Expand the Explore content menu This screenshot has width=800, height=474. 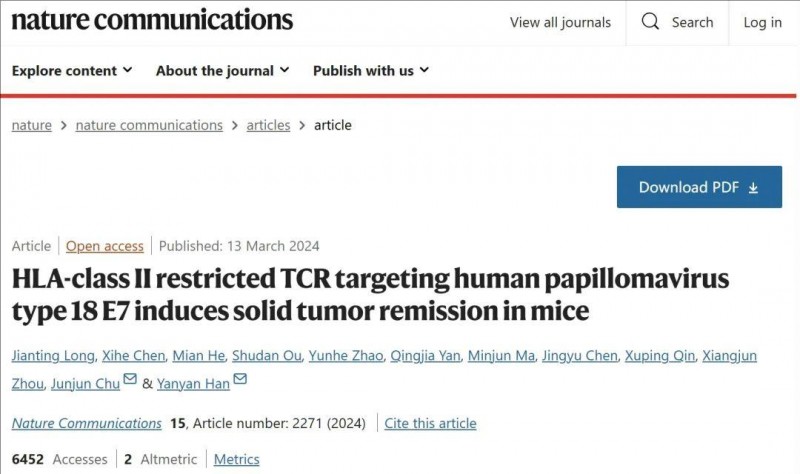pyautogui.click(x=72, y=70)
